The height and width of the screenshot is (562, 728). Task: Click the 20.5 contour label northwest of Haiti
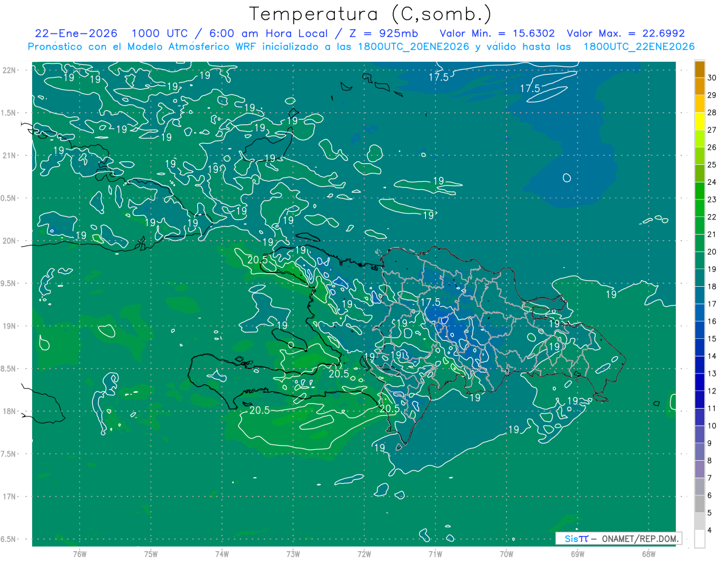(258, 259)
